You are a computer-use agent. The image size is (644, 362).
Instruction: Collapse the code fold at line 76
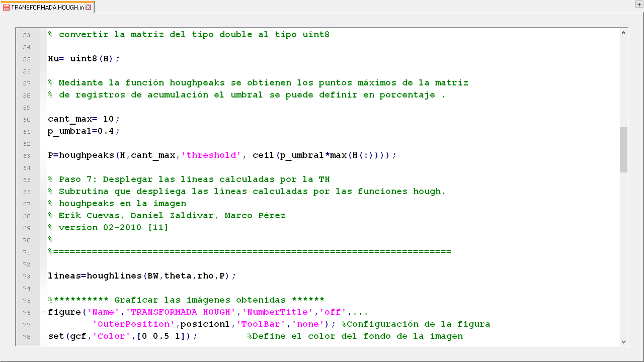click(44, 312)
